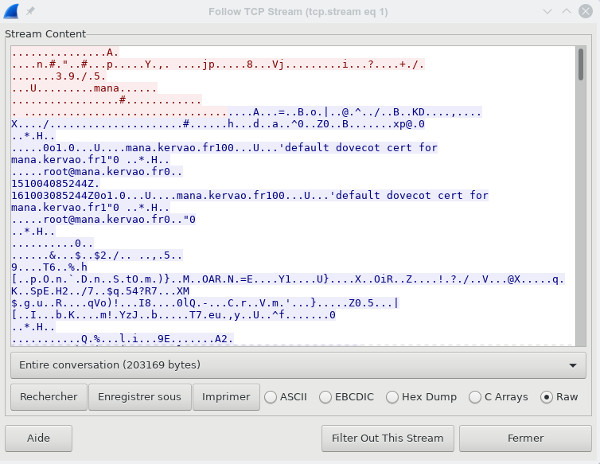The height and width of the screenshot is (464, 600).
Task: Maximize the Follow TCP Stream dialog
Action: (566, 11)
